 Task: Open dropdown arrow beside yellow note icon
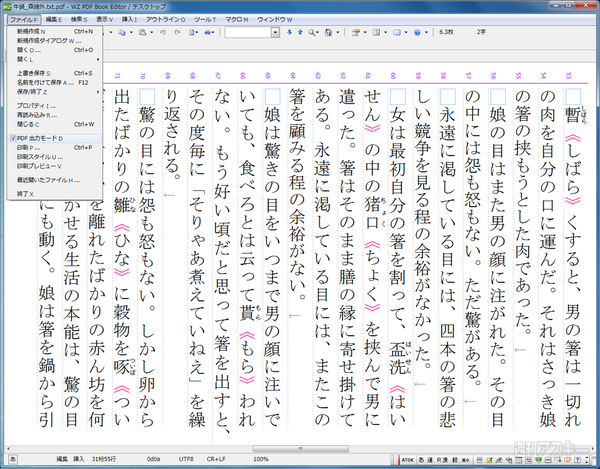click(365, 33)
